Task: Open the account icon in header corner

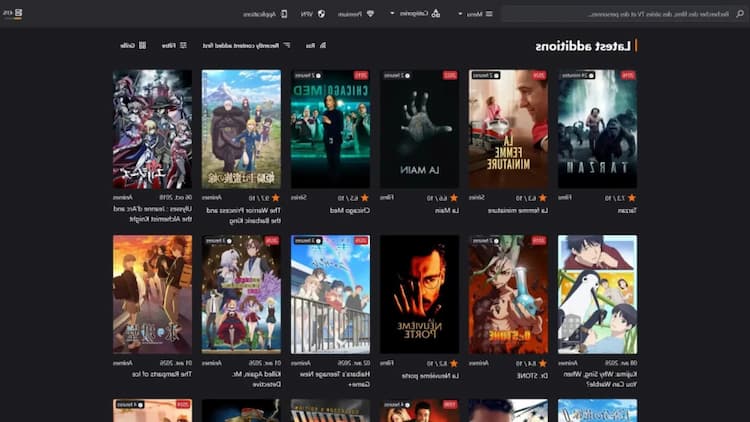Action: coord(18,13)
